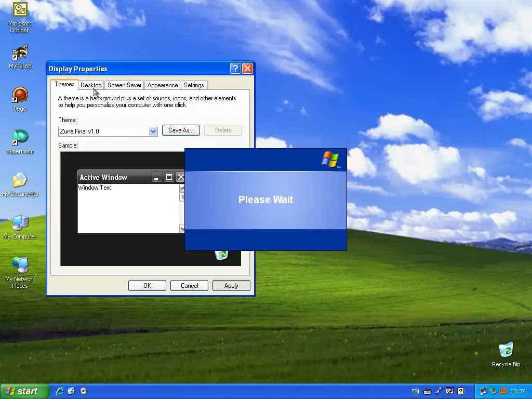Switch to the Appearance tab

click(162, 85)
